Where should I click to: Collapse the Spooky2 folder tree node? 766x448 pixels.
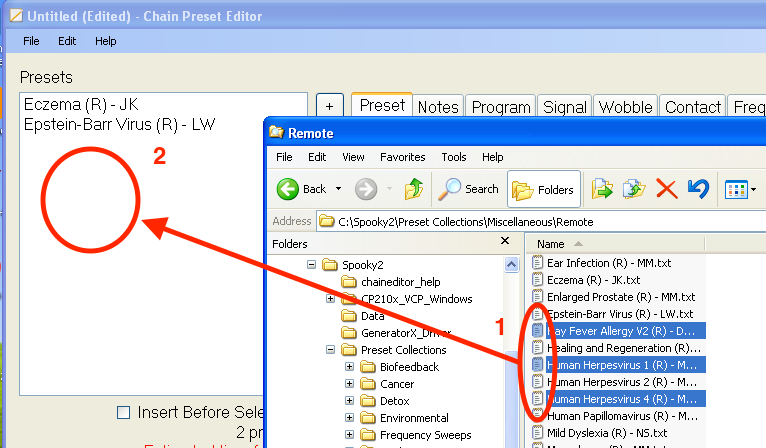[311, 264]
